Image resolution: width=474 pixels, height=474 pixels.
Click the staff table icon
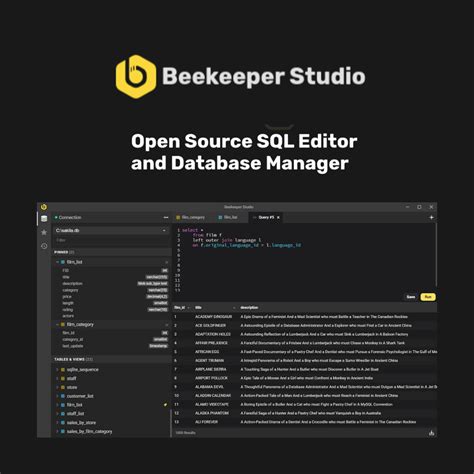[x=63, y=378]
